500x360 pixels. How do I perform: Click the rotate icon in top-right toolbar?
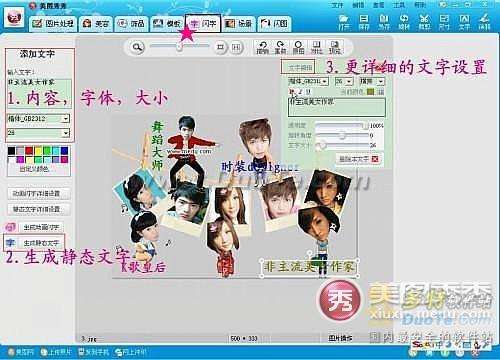coord(404,22)
